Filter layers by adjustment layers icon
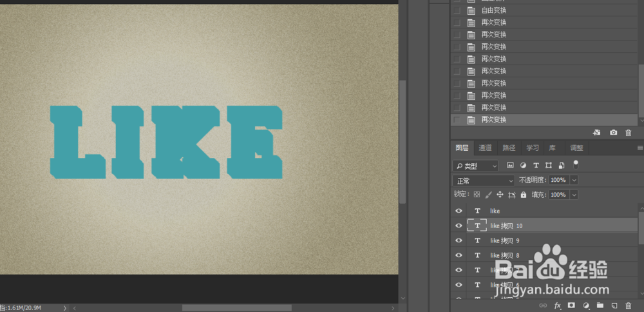The width and height of the screenshot is (644, 312). (x=523, y=165)
